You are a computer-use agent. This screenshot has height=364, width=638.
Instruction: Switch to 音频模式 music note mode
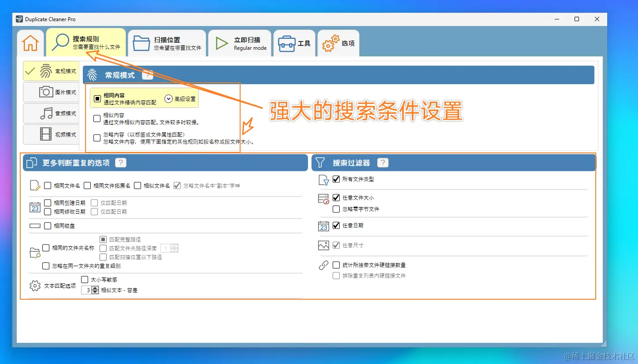pos(51,113)
